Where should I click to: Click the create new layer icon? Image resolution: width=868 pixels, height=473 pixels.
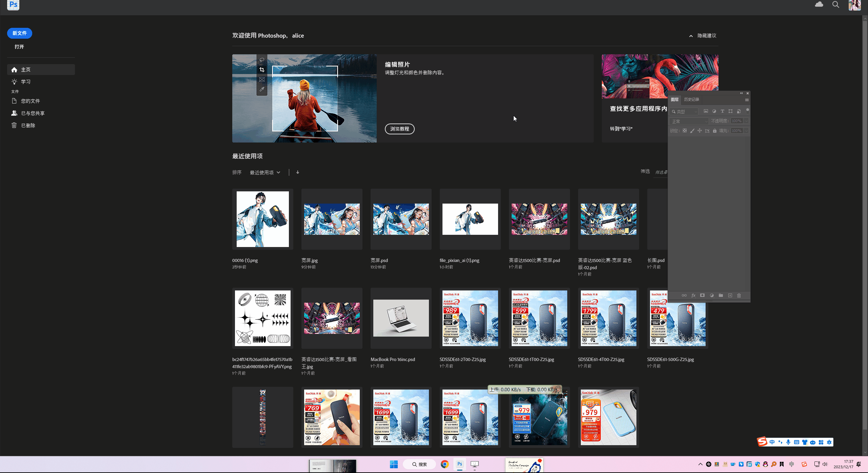pyautogui.click(x=730, y=296)
